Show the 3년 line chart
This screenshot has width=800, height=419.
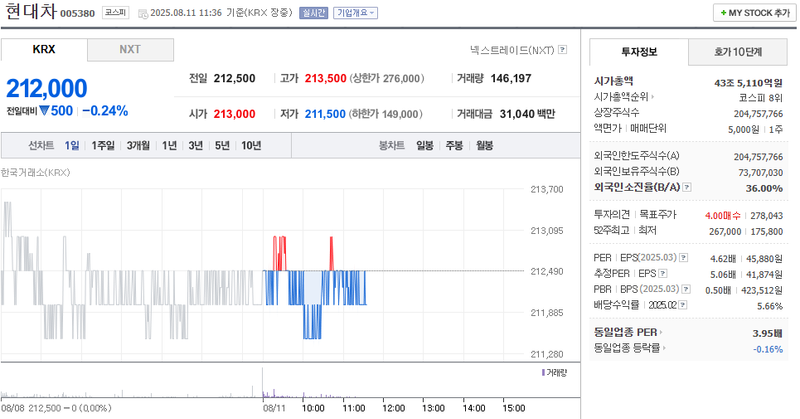coord(196,145)
